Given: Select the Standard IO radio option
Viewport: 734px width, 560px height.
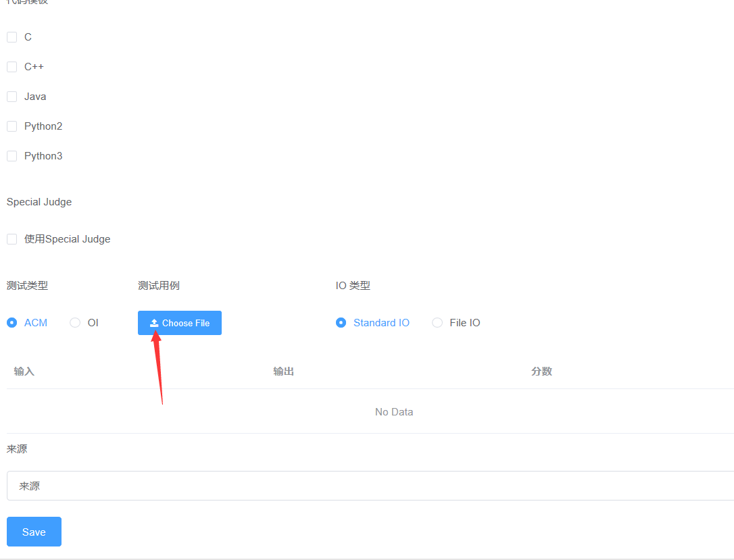Looking at the screenshot, I should pyautogui.click(x=341, y=323).
